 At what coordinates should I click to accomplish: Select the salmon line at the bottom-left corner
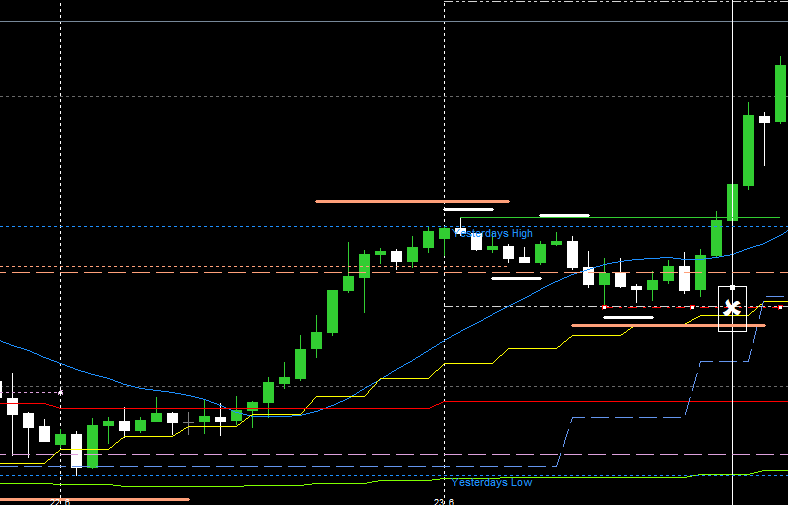(94, 499)
